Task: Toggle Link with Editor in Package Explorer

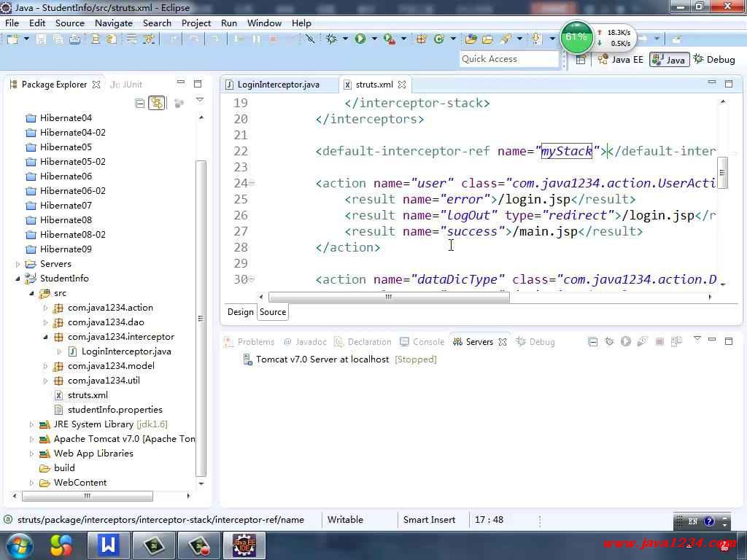Action: click(157, 103)
